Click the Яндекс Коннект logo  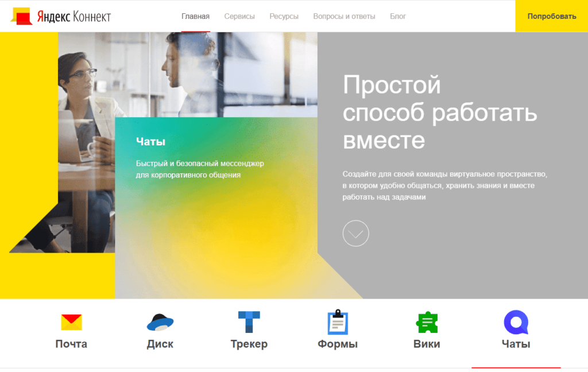(x=61, y=16)
